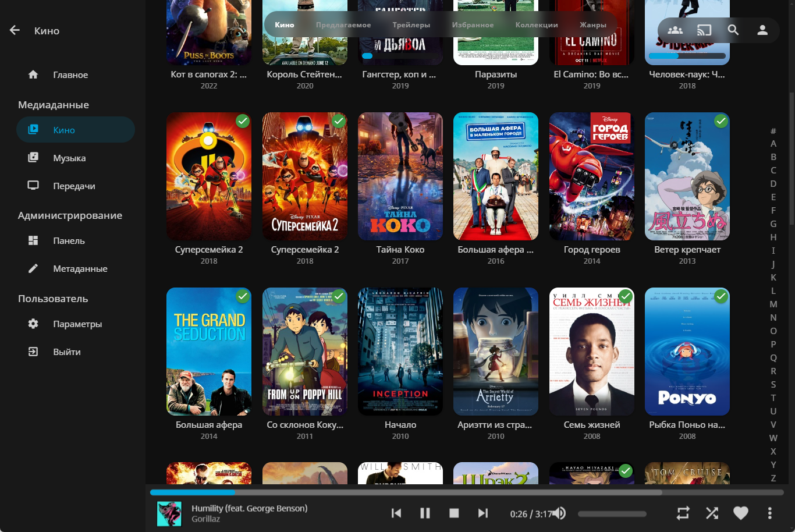The width and height of the screenshot is (795, 532).
Task: Click the Humility album art thumbnail
Action: [x=169, y=514]
